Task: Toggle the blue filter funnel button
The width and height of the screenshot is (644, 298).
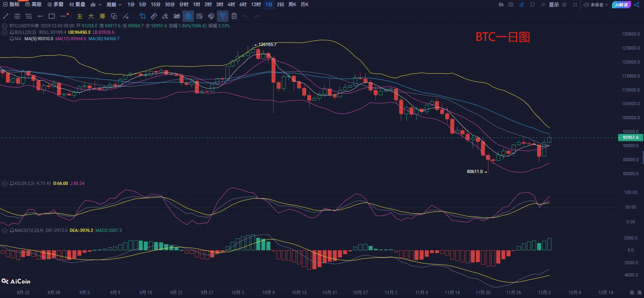Action: coord(223,16)
